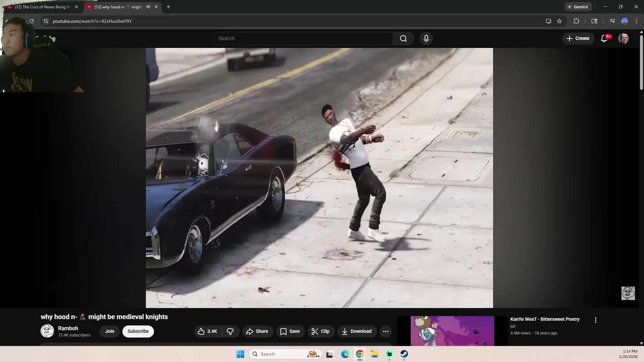Click the YouTube search magnifier button
This screenshot has width=644, height=362.
pos(404,39)
